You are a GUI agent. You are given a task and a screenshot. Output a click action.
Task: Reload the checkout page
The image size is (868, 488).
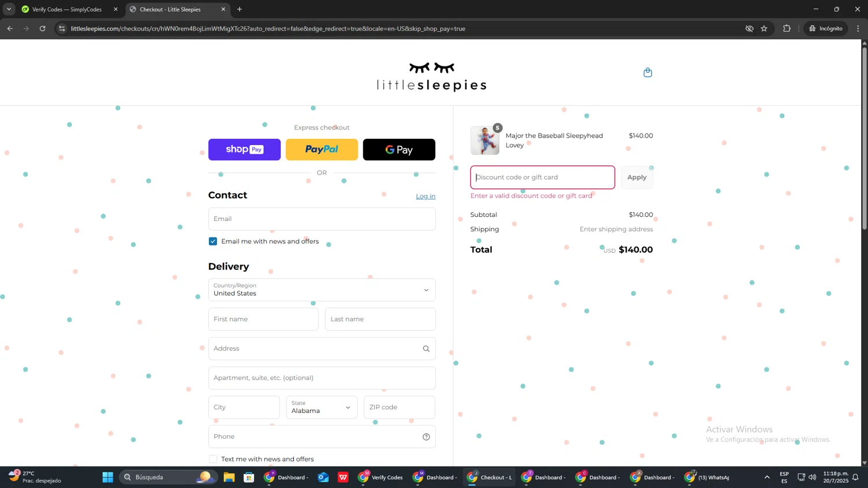(x=42, y=28)
